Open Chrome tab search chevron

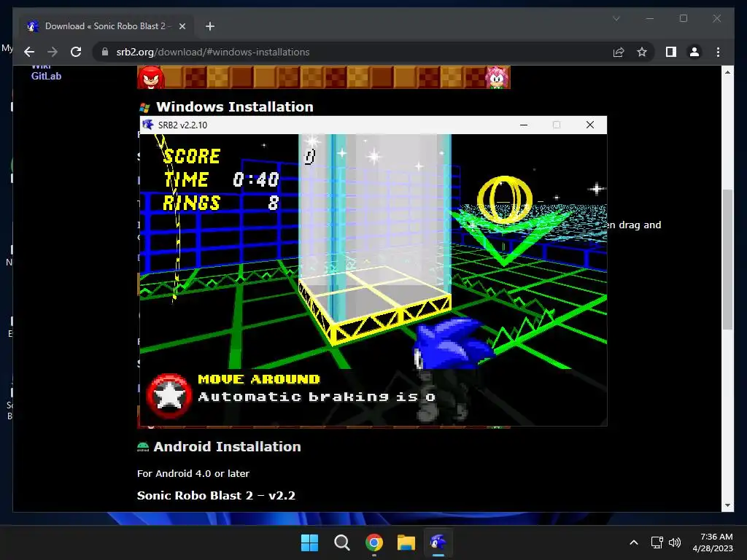616,18
